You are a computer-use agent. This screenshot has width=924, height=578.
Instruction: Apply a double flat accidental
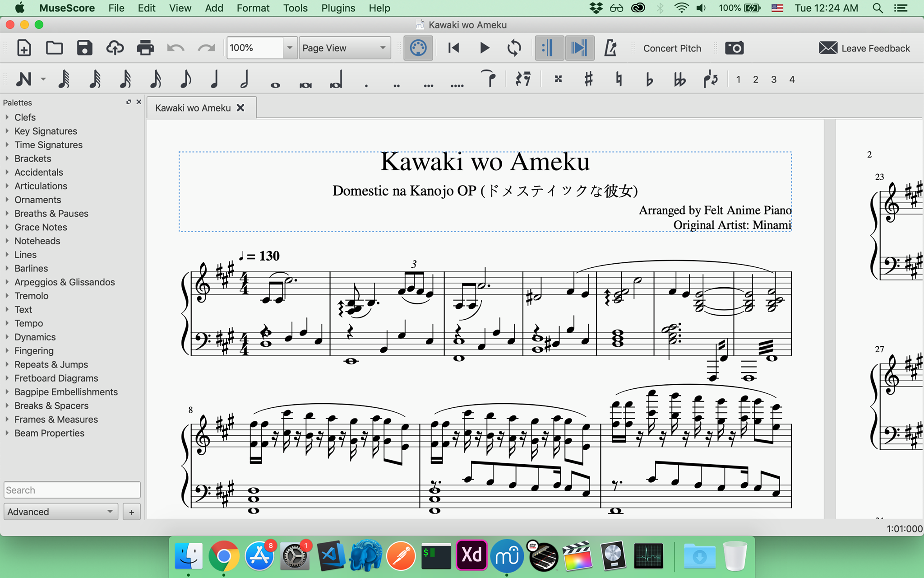[679, 79]
